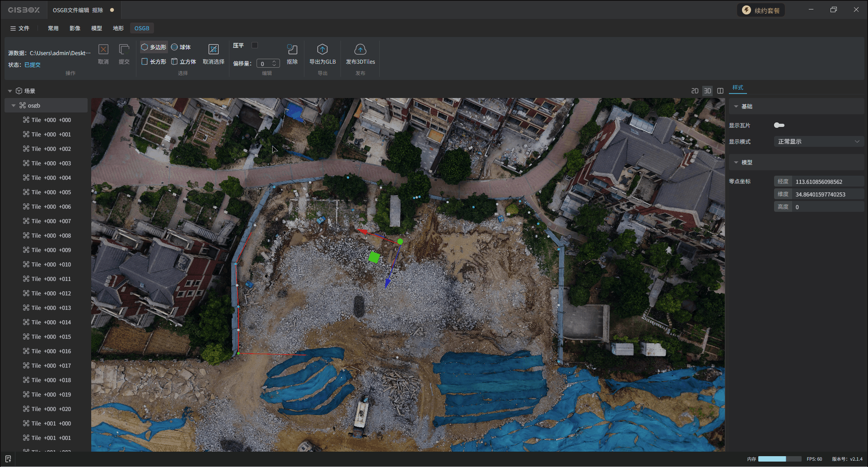Open the 显示模式 dropdown
Screen dimensions: 868x467
[818, 141]
